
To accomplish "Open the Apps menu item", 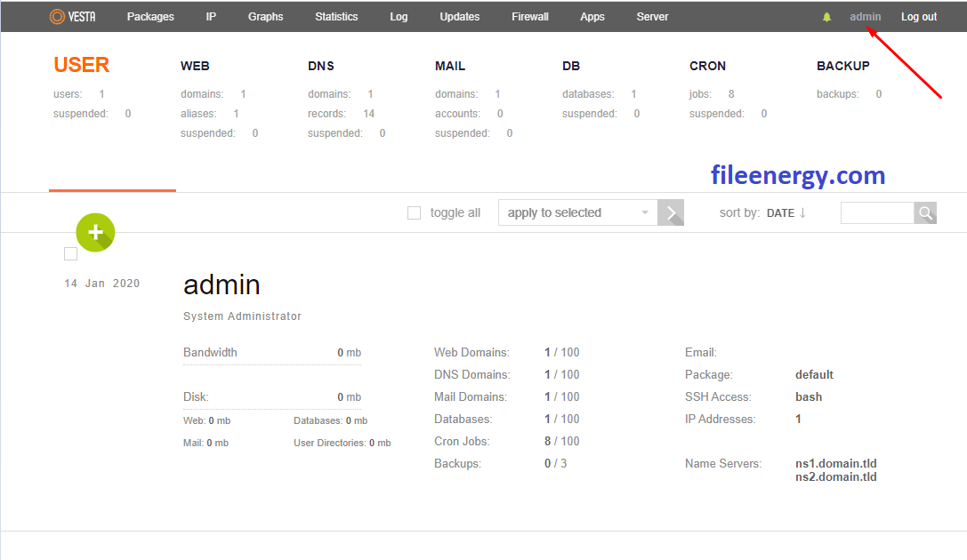I will [592, 17].
